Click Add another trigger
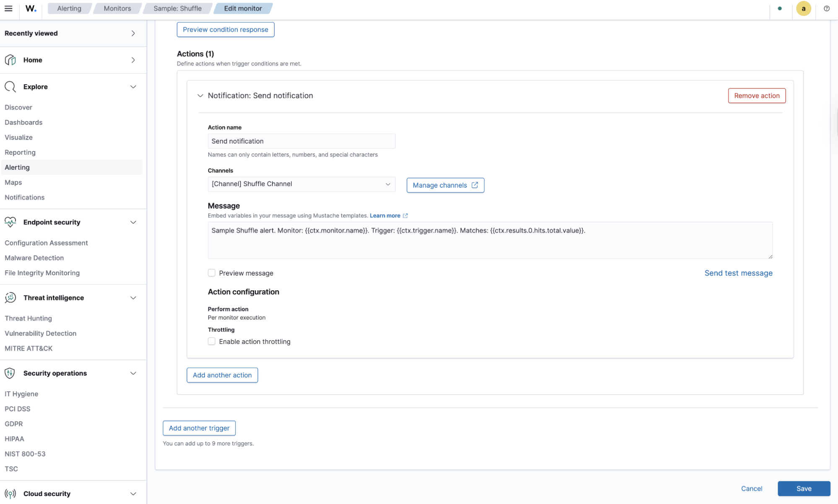This screenshot has height=504, width=838. pos(199,428)
